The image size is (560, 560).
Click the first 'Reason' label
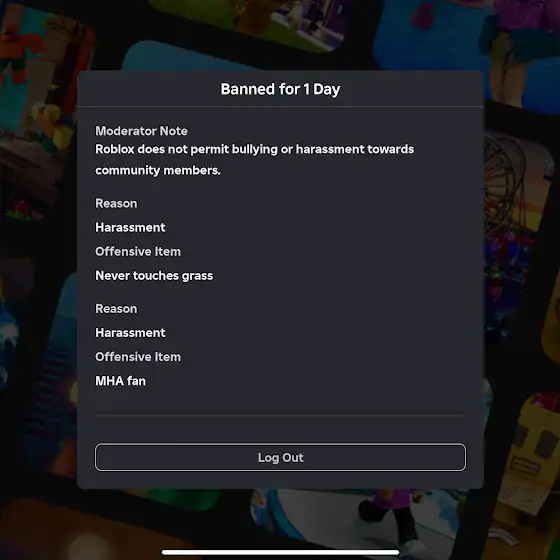click(x=116, y=203)
